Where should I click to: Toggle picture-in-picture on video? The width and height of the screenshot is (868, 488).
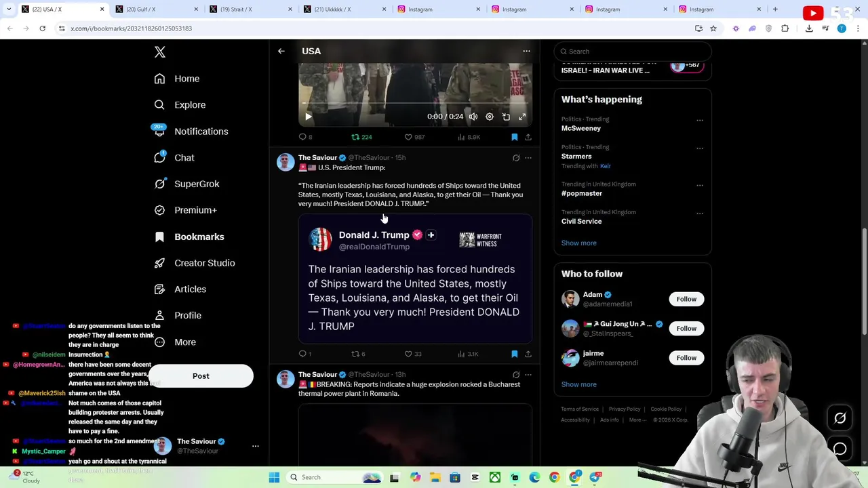[x=506, y=117]
